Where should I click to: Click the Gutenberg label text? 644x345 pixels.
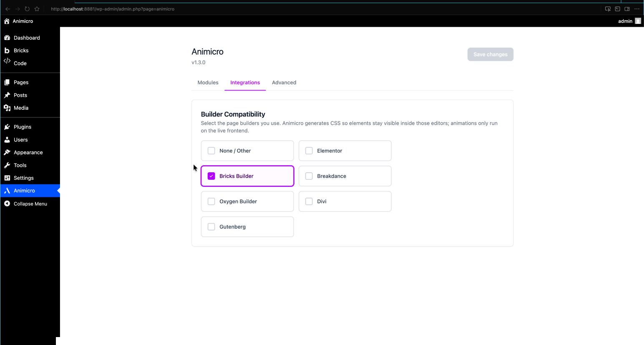pyautogui.click(x=233, y=227)
